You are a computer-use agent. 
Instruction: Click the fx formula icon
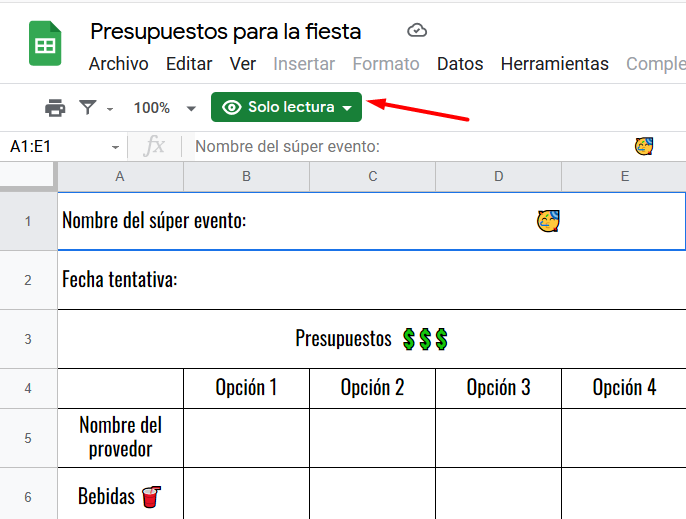pyautogui.click(x=154, y=146)
